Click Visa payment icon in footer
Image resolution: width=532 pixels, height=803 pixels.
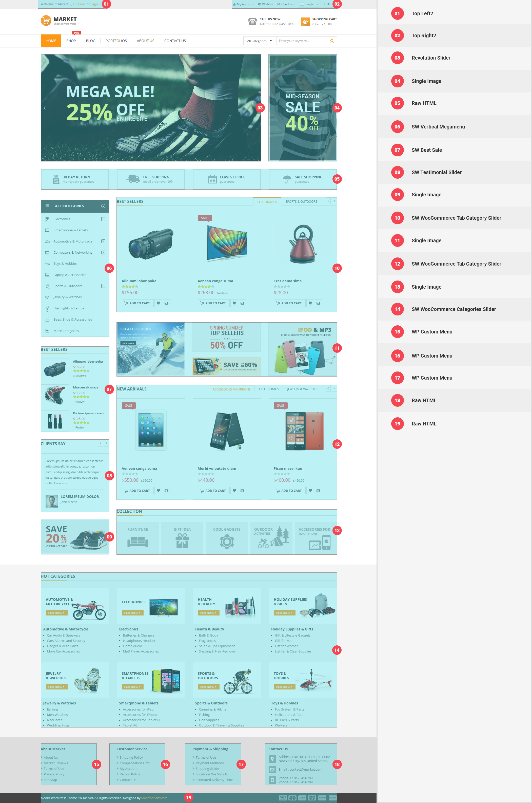(283, 798)
